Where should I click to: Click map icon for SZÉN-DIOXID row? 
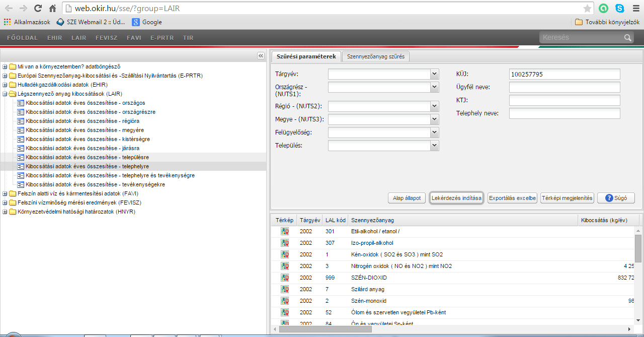[x=285, y=278]
